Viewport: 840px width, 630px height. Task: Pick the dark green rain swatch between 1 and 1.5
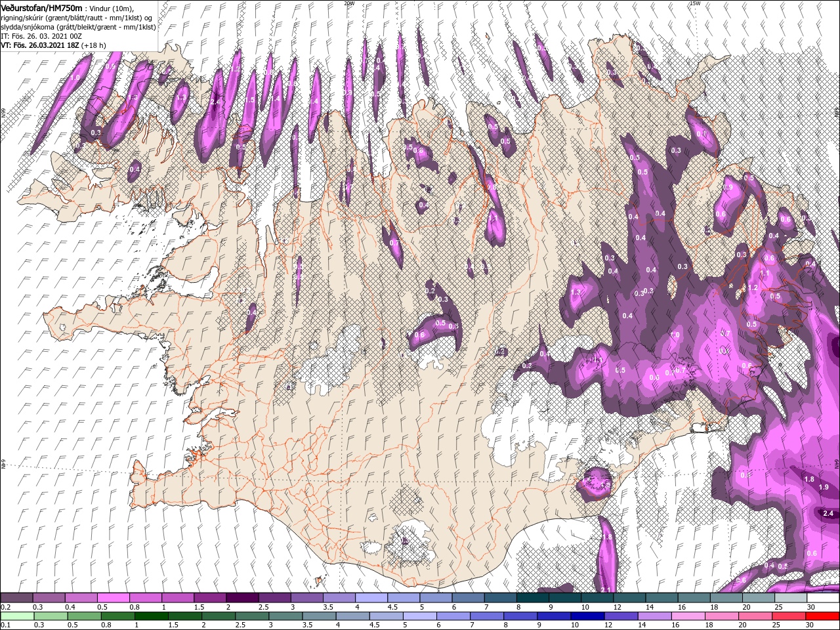(x=151, y=616)
